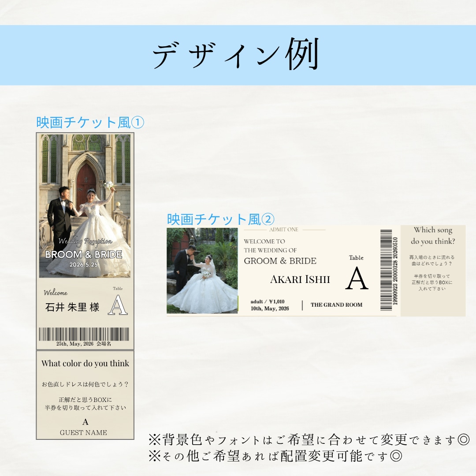Click the 'デザイン例' header title

pos(235,55)
